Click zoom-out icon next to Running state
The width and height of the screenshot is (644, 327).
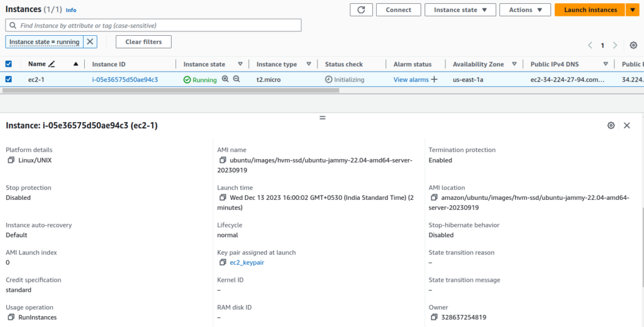[236, 79]
